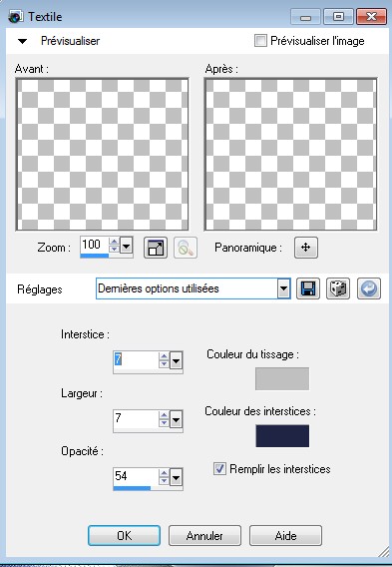Open help with the Aide button

(x=285, y=535)
